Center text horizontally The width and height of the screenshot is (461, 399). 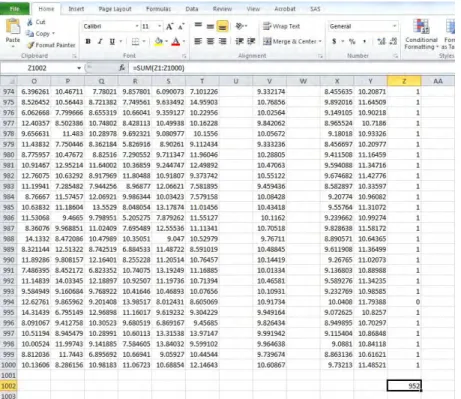(210, 41)
